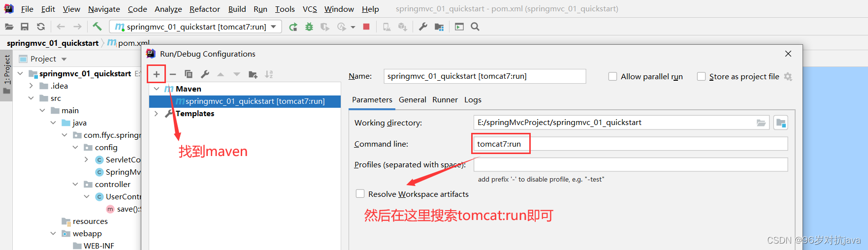This screenshot has height=250, width=868.
Task: Check Store as project file
Action: click(x=701, y=76)
